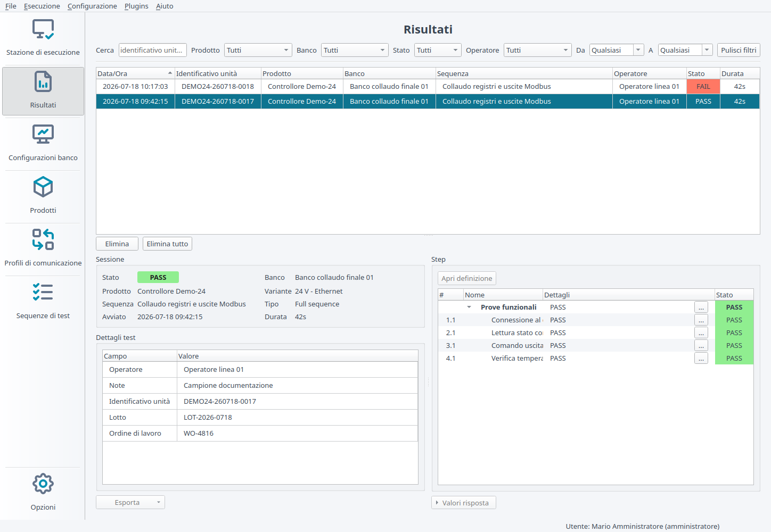This screenshot has height=532, width=771.
Task: Open details for Prove funzionali step
Action: click(701, 307)
